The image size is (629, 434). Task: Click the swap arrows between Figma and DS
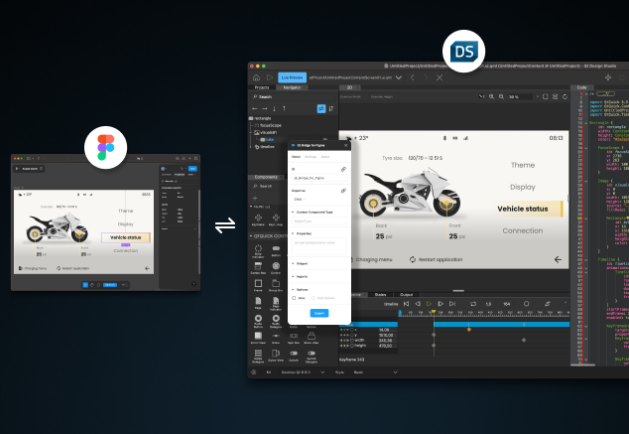click(225, 226)
